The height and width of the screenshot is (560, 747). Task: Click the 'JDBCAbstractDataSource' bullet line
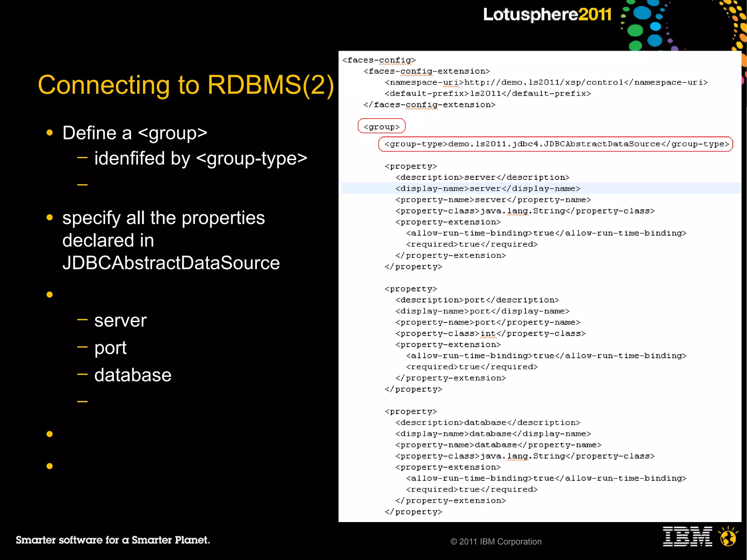click(171, 263)
